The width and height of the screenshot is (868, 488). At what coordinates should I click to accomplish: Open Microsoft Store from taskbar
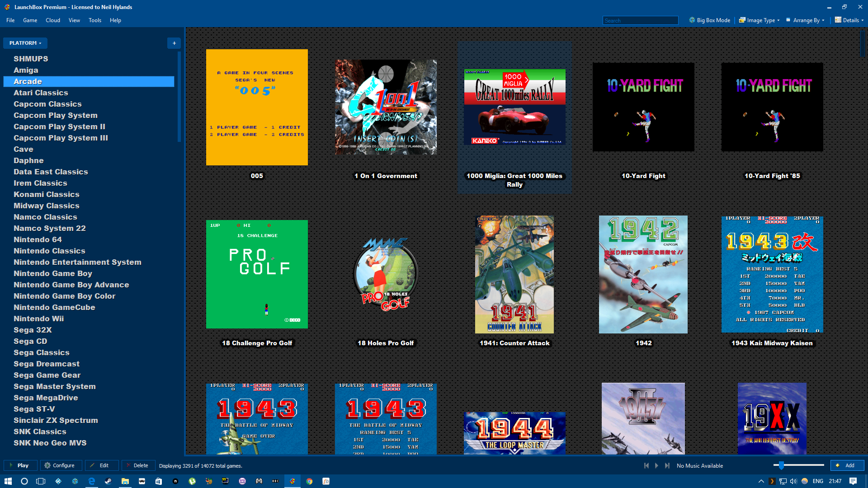pos(159,481)
